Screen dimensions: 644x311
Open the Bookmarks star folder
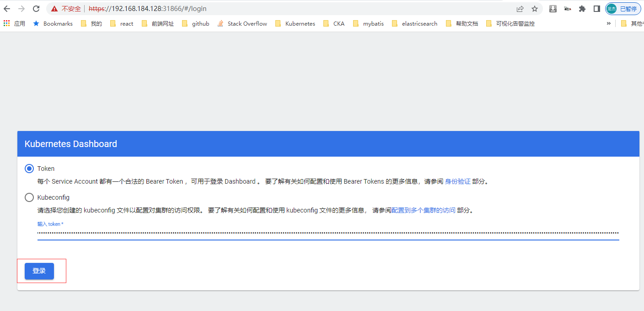[53, 23]
